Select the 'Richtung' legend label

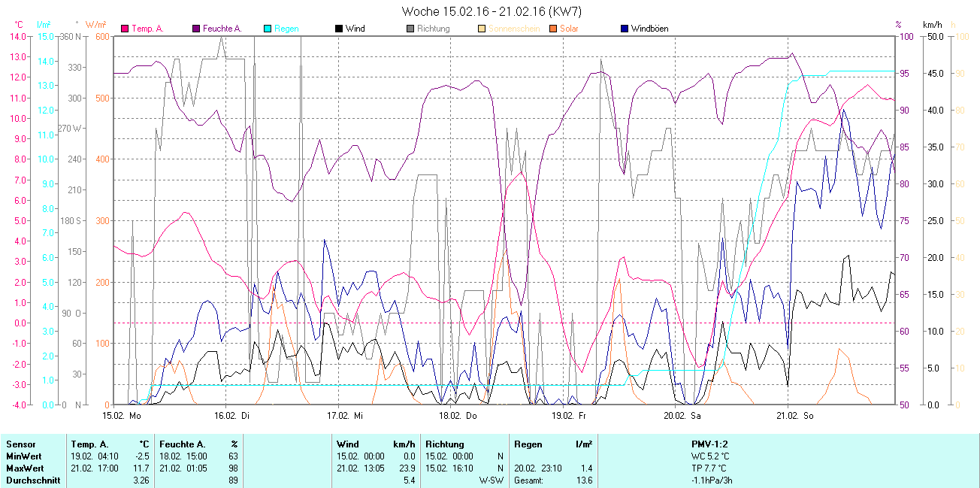point(434,29)
